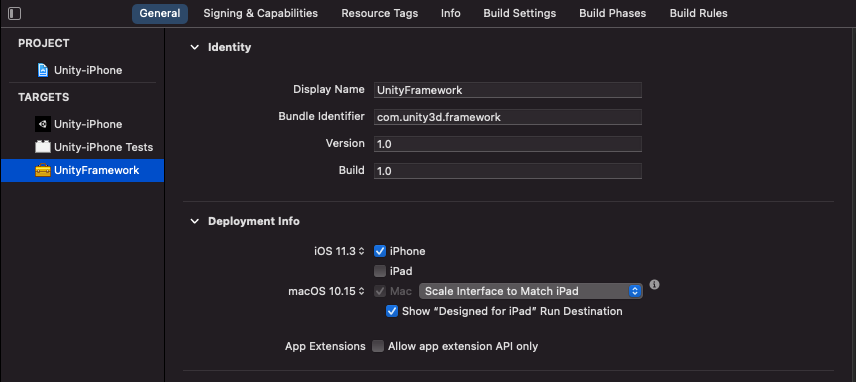
Task: Go to the Build Phases tab
Action: pyautogui.click(x=613, y=14)
